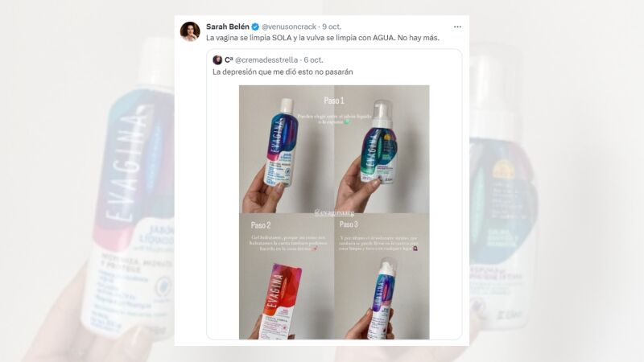644x362 pixels.
Task: Click the 9 oct. tweet timestamp
Action: coord(332,27)
